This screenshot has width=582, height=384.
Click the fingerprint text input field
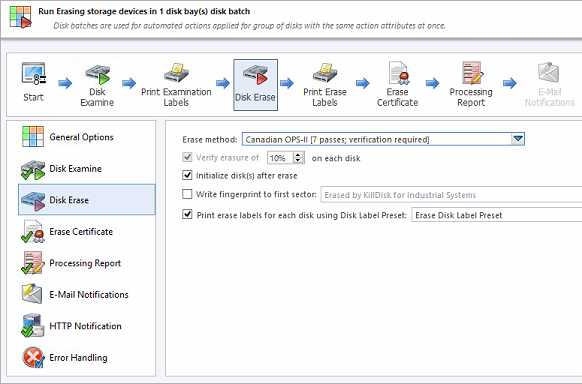pyautogui.click(x=451, y=195)
